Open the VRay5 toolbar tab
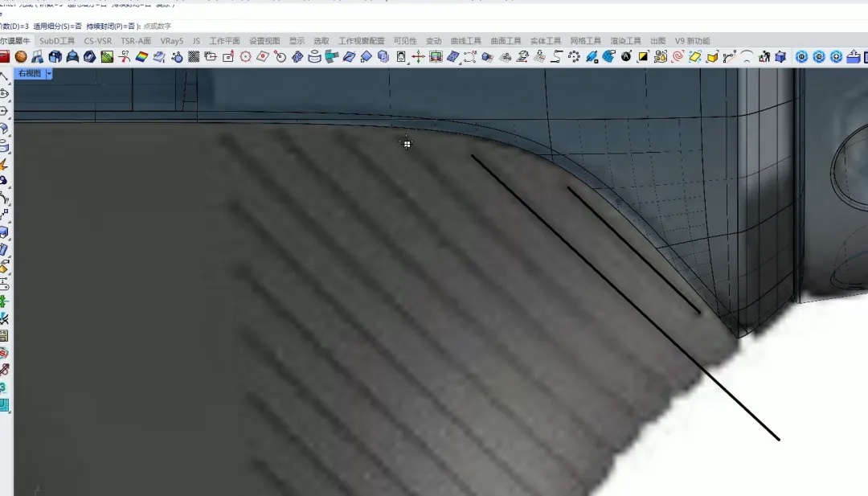Viewport: 868px width, 496px height. 172,41
